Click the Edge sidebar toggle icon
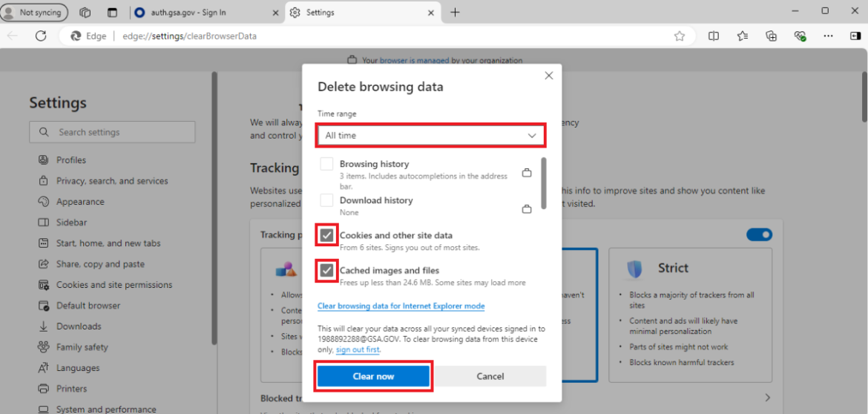This screenshot has width=868, height=414. coord(855,36)
